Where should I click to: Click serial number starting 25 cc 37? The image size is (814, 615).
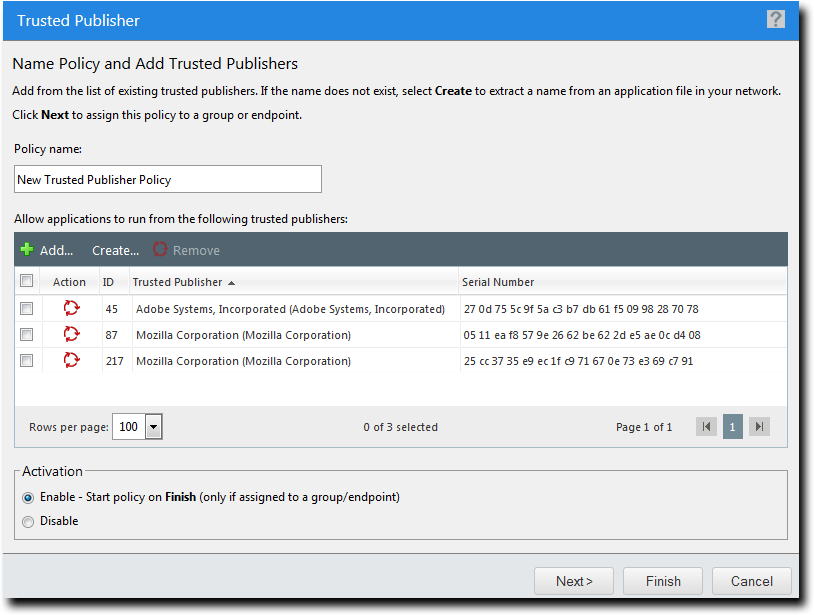click(x=578, y=361)
